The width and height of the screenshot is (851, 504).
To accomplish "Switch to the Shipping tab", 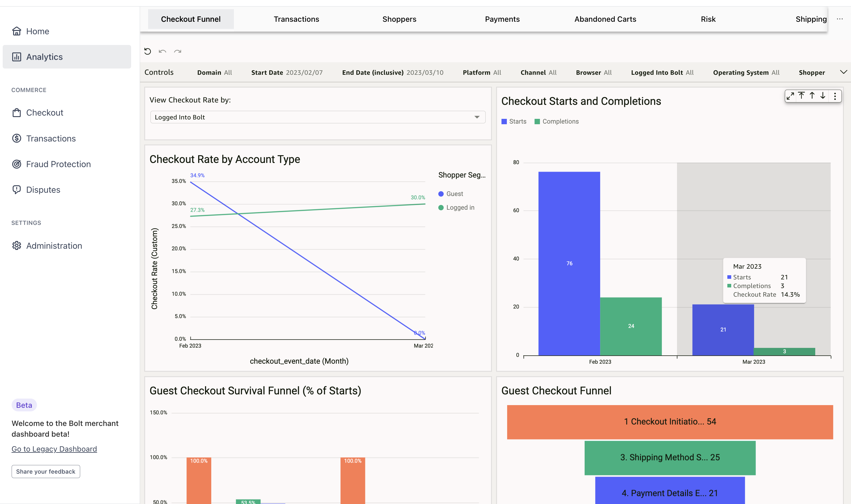I will coord(811,19).
